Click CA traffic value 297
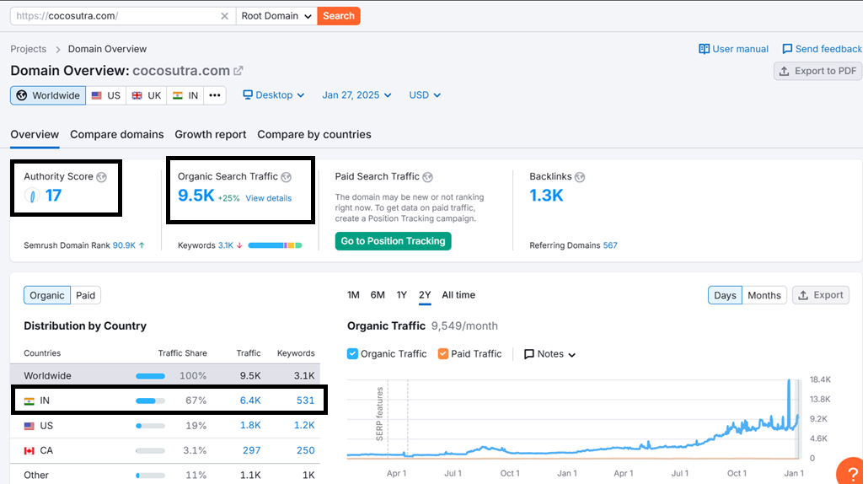868x484 pixels. coord(251,450)
